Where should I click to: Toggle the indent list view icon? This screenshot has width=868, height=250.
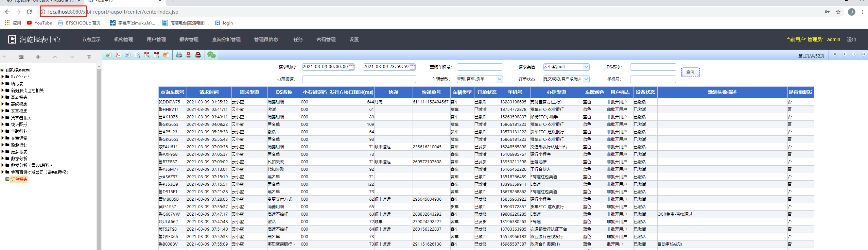point(21,57)
